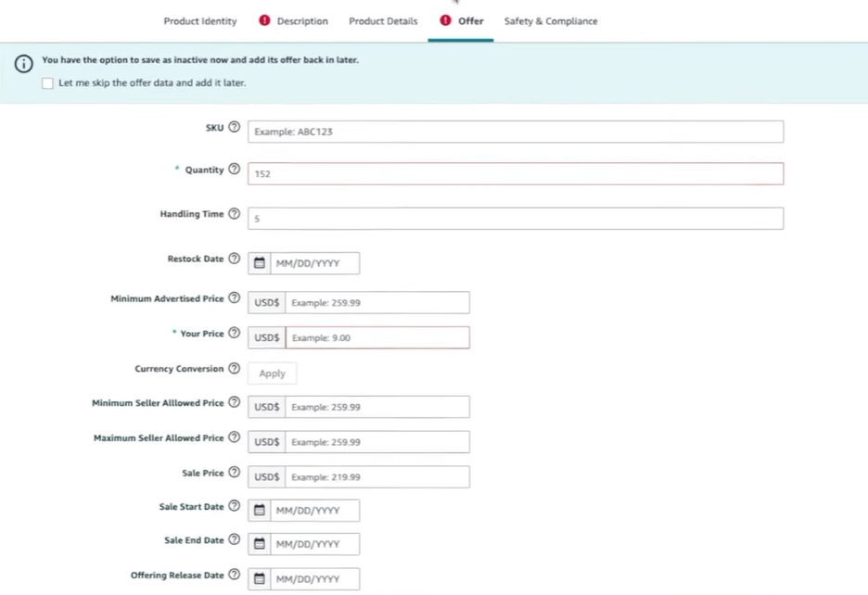The image size is (868, 595).
Task: Open the Sale End Date calendar picker
Action: (259, 544)
